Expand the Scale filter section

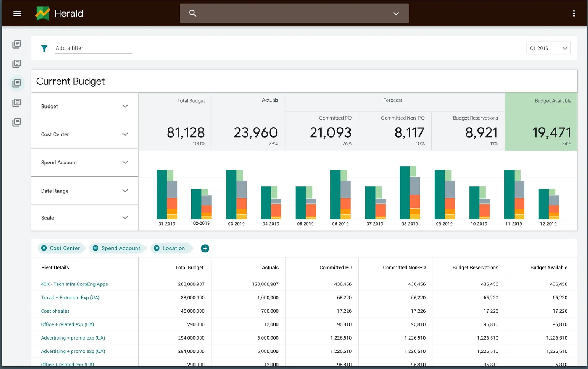85,218
